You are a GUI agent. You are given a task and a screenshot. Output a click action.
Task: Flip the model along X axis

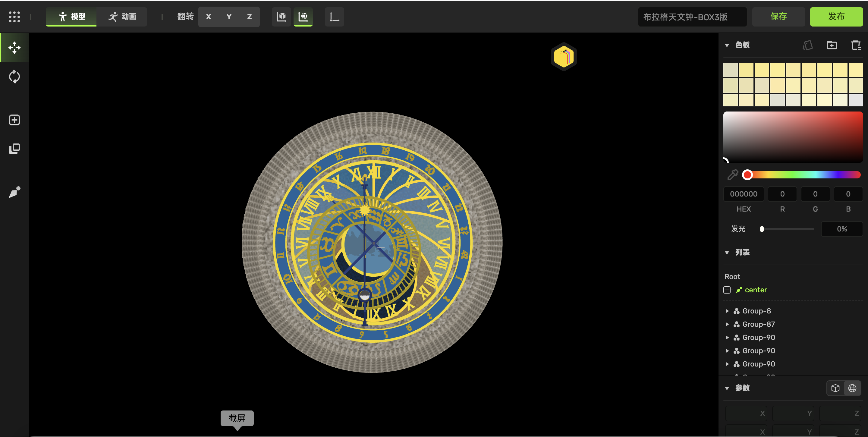pyautogui.click(x=209, y=17)
